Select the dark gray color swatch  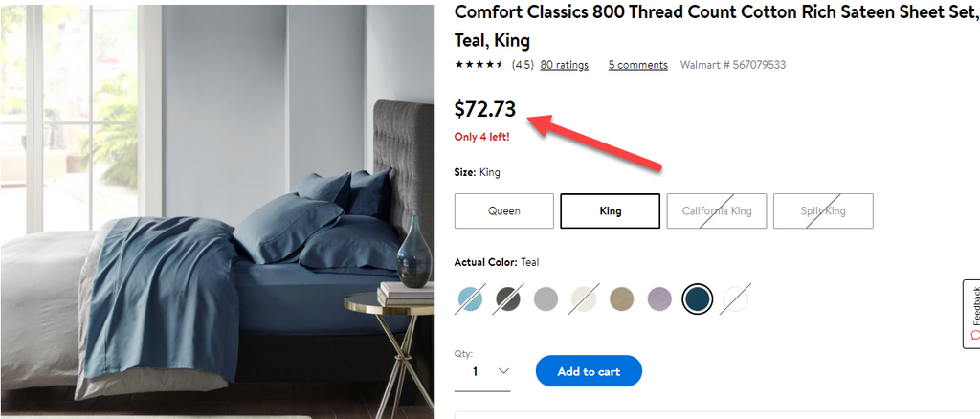pyautogui.click(x=508, y=299)
